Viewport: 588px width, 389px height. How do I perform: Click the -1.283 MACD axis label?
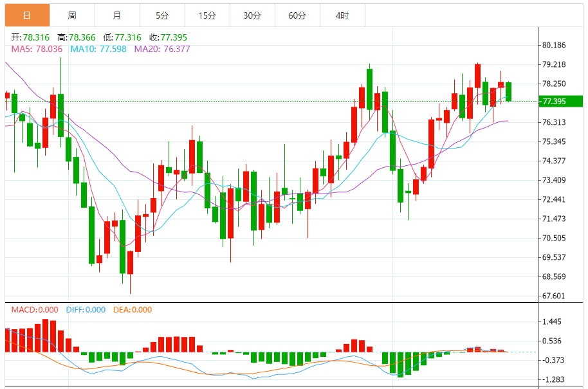pyautogui.click(x=553, y=379)
